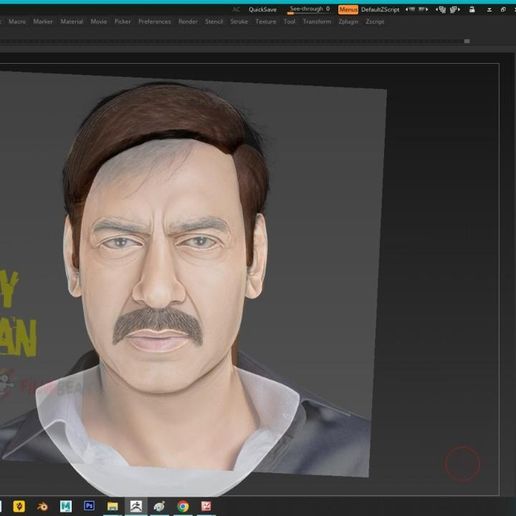
Task: Open the yellow app icon in the taskbar
Action: click(19, 506)
